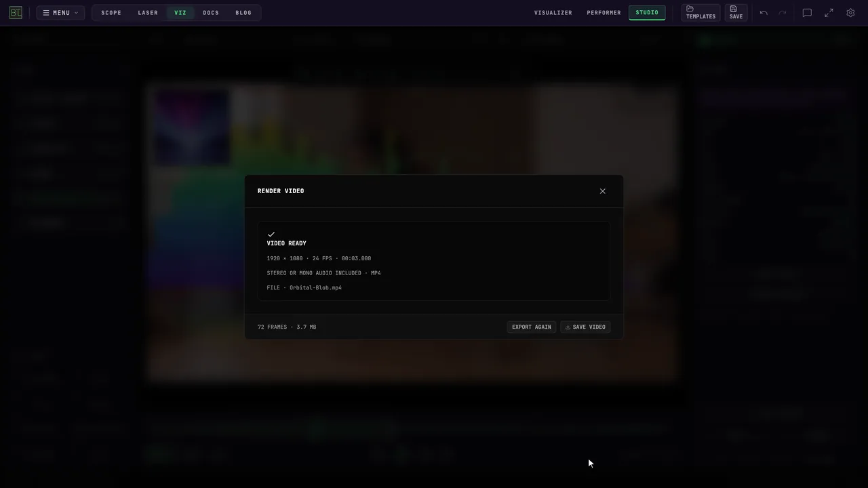Switch to VISUALIZER mode
Image resolution: width=868 pixels, height=488 pixels.
[553, 13]
